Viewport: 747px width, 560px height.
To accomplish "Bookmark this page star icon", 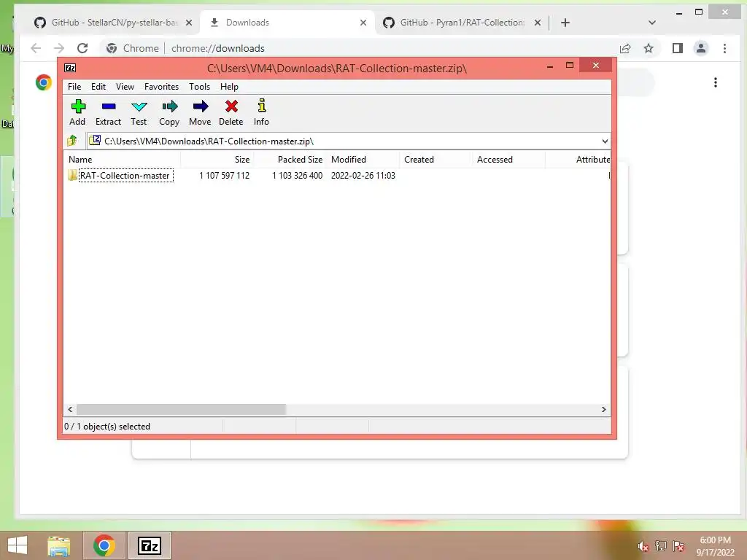I will [x=649, y=48].
